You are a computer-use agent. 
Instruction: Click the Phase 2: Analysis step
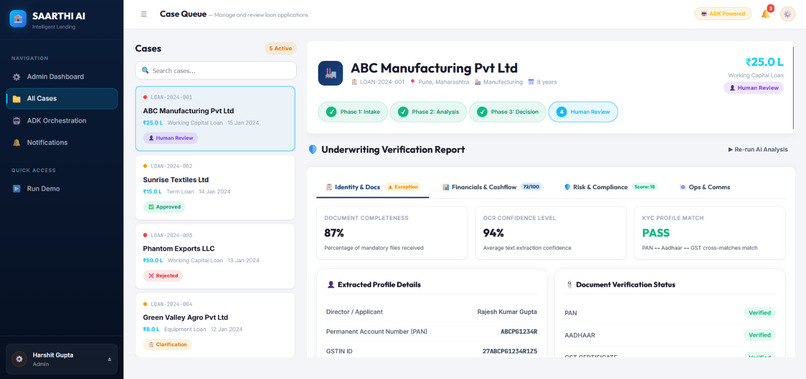click(428, 112)
